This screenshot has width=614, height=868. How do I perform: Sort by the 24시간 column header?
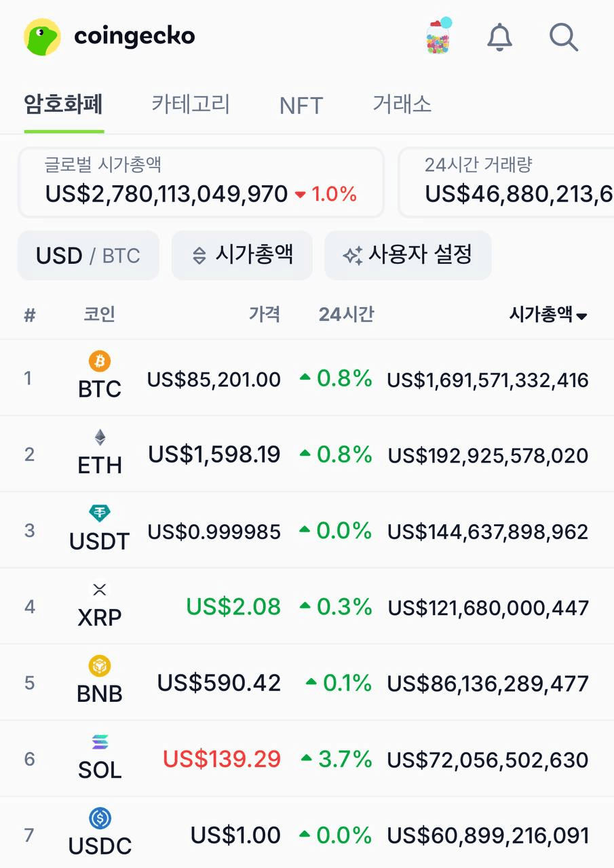[346, 315]
